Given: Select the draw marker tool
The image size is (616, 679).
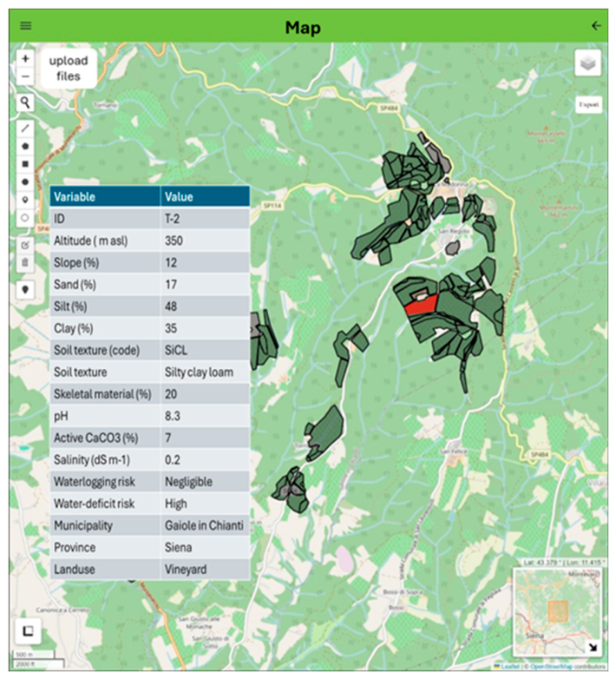Looking at the screenshot, I should click(x=25, y=200).
